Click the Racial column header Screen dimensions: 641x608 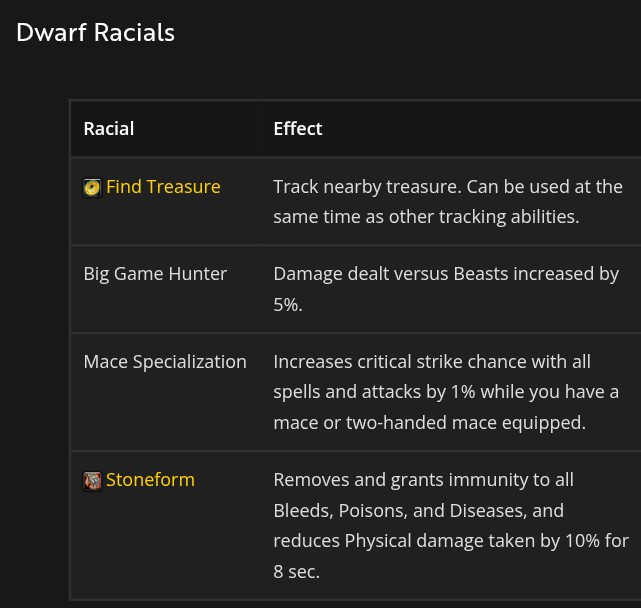click(109, 129)
